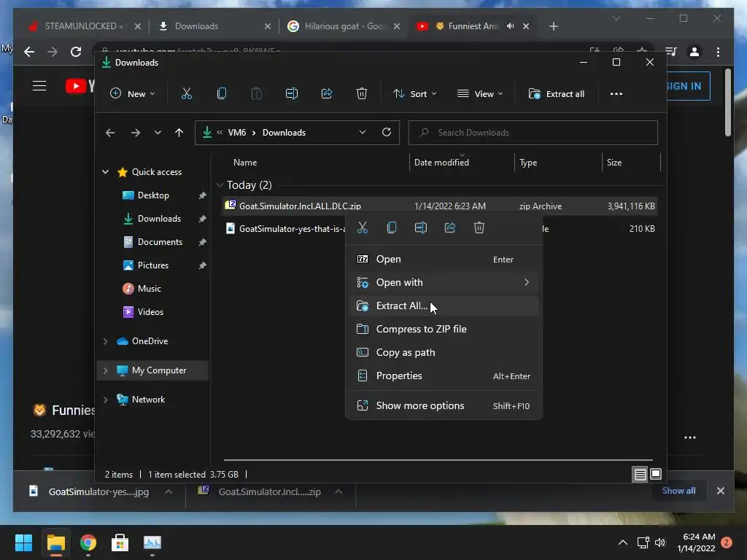Switch to STEAMUNLOCKED Chrome tab

click(x=83, y=26)
